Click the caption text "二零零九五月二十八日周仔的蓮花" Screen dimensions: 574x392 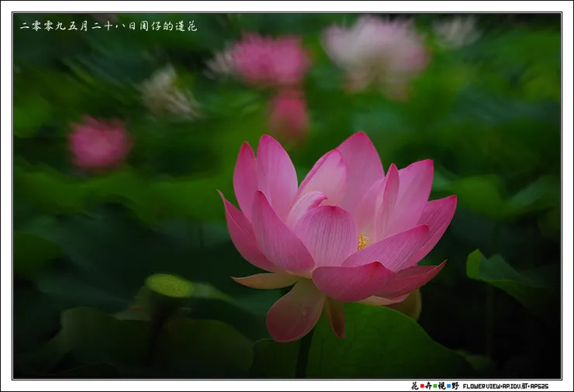coord(109,26)
